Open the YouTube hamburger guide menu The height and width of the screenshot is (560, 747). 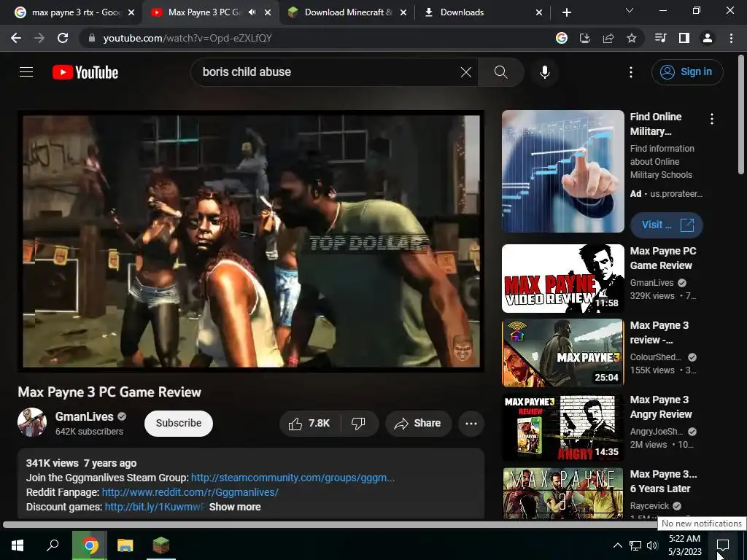pyautogui.click(x=26, y=72)
